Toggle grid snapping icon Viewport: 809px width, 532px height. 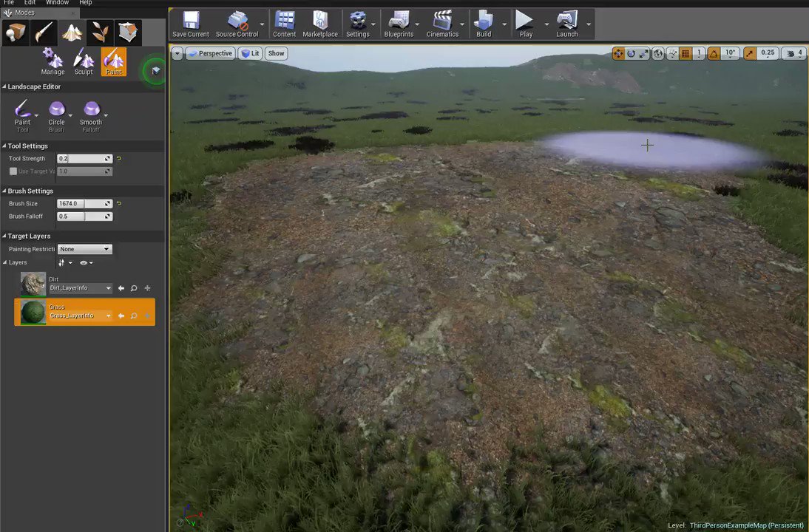tap(686, 53)
